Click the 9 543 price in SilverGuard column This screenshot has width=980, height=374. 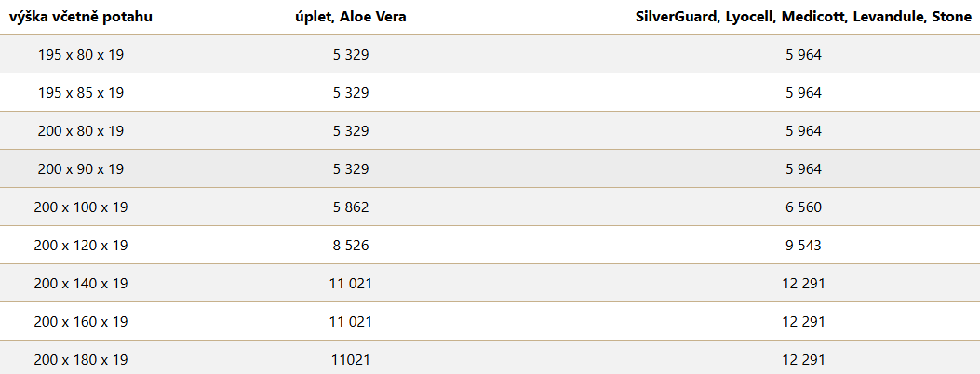[804, 245]
